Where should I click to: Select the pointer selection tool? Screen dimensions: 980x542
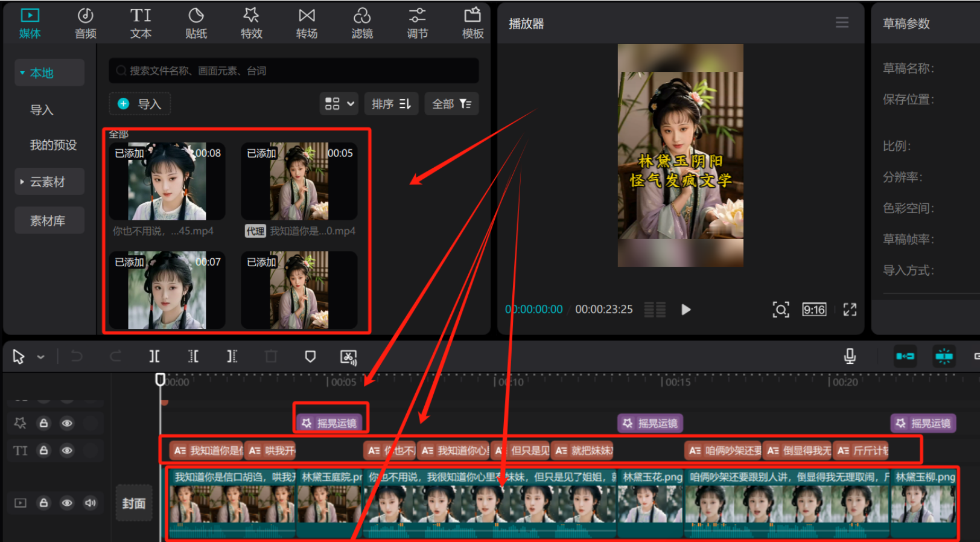[18, 357]
